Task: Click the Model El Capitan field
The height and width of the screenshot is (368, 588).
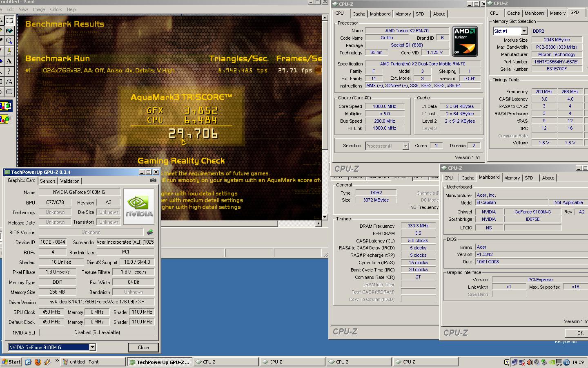Action: coord(512,202)
